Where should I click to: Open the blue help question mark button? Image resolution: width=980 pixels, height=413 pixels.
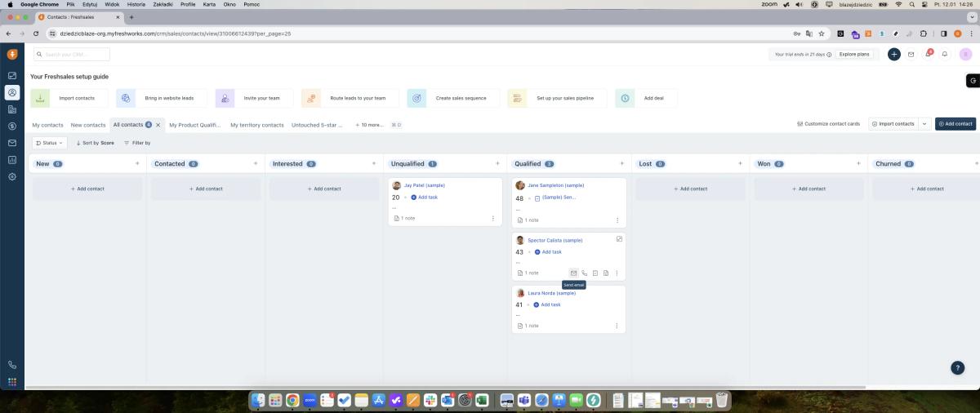click(957, 368)
